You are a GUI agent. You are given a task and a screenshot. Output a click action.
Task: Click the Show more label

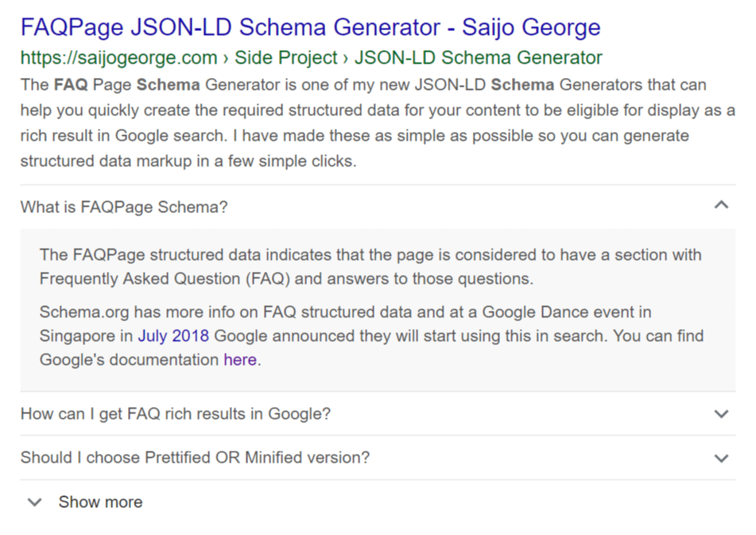pos(100,502)
